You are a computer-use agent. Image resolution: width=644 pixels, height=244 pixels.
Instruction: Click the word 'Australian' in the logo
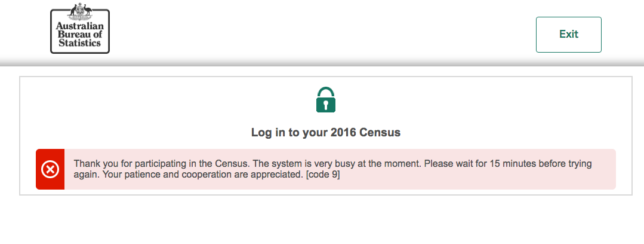[79, 26]
